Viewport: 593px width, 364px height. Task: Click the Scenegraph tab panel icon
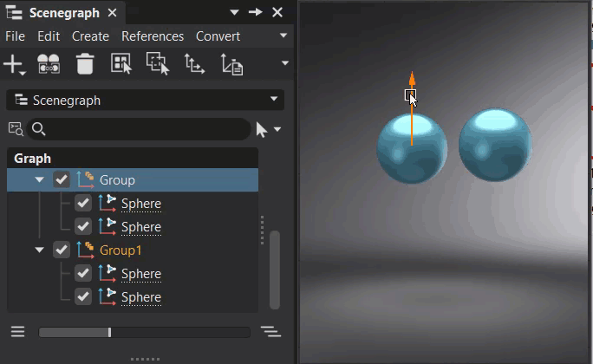pos(15,12)
